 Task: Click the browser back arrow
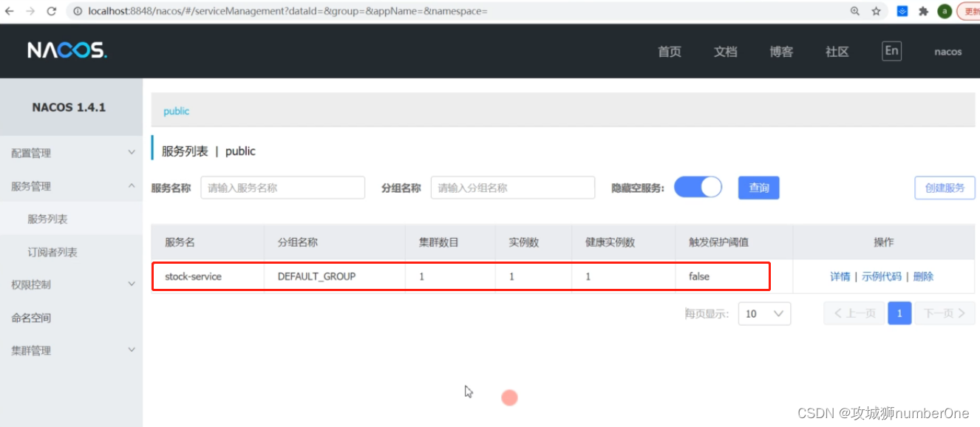pos(10,11)
